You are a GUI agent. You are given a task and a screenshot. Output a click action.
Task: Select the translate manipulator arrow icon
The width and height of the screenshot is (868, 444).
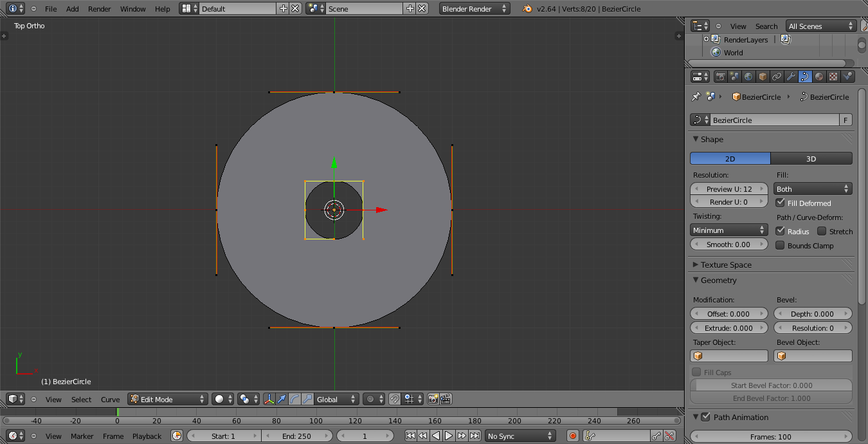tap(282, 399)
